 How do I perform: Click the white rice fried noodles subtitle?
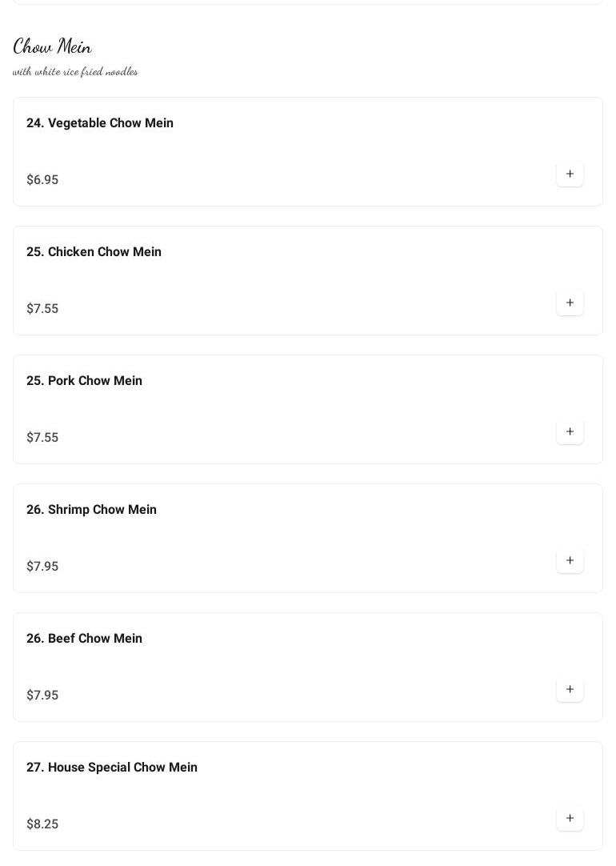[x=75, y=72]
